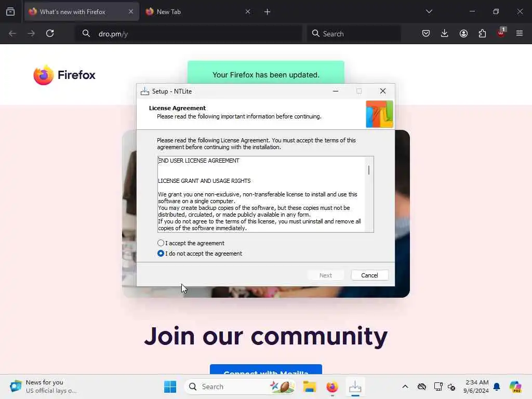Click the 'Connect with Mozilla' button

click(x=265, y=370)
